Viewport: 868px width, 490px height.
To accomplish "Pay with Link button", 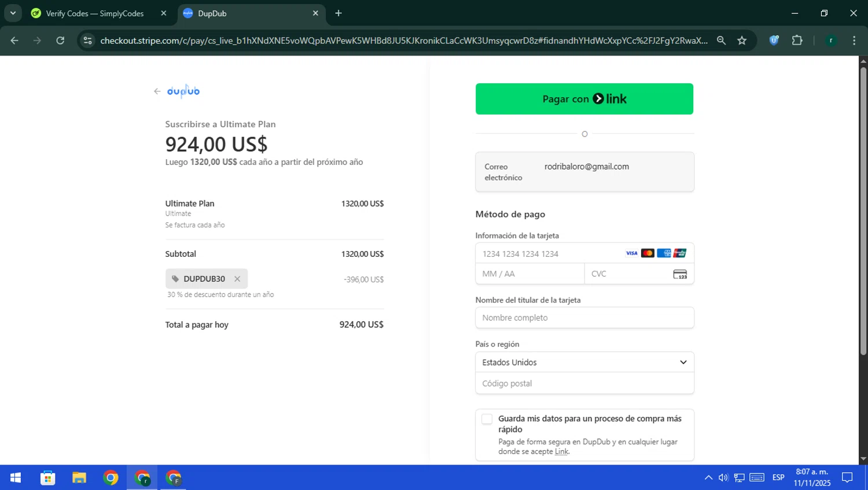I will point(584,99).
